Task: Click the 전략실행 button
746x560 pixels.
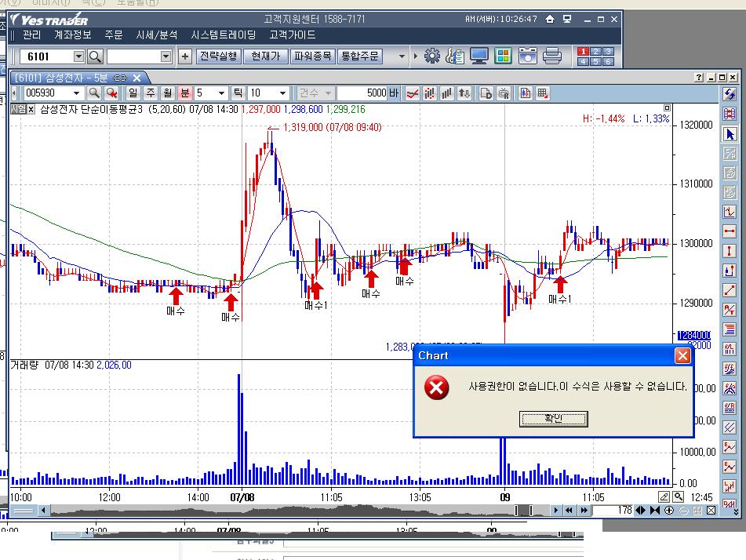Action: pyautogui.click(x=217, y=56)
